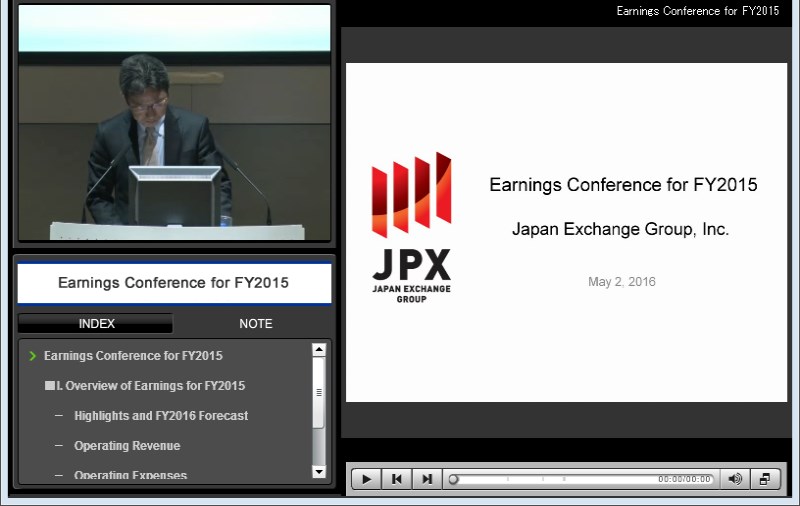
Task: Click the first chapter marker on the seek bar
Action: coord(508,479)
